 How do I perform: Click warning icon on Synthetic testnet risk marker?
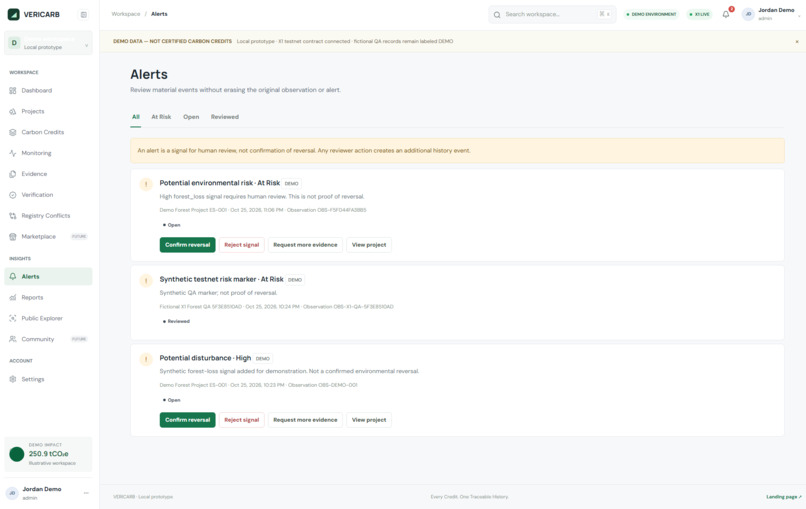pos(146,280)
